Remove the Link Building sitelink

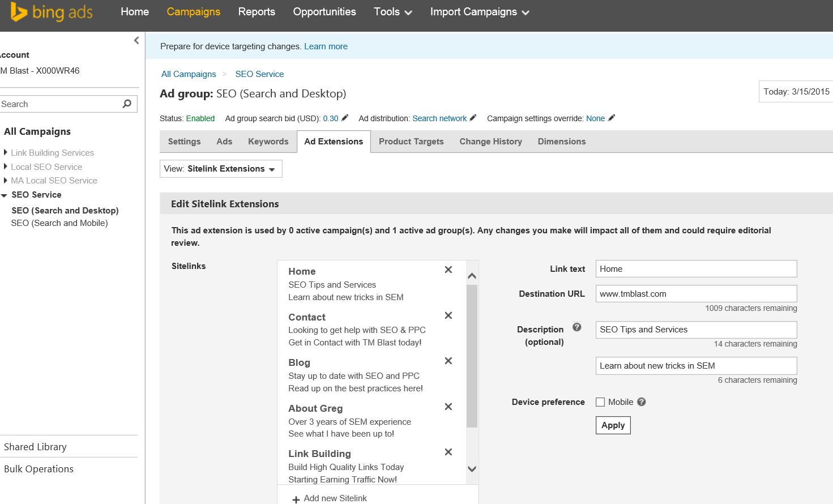pyautogui.click(x=448, y=452)
